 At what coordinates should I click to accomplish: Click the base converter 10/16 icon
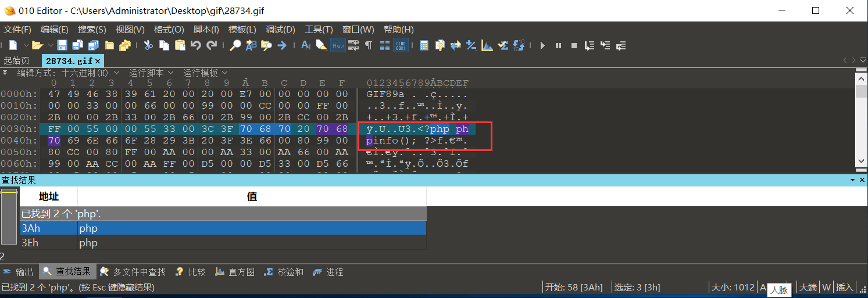519,45
